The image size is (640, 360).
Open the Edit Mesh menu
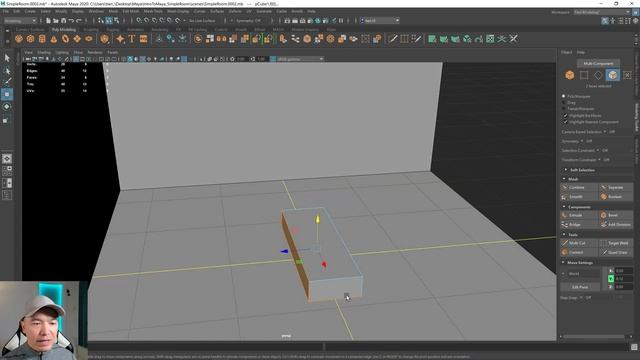click(131, 11)
